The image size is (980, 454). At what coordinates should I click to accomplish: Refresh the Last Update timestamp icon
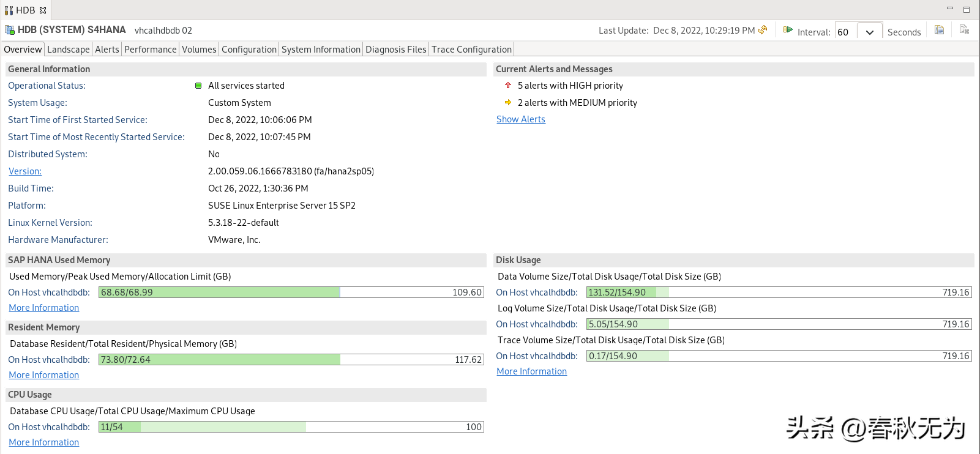[763, 30]
